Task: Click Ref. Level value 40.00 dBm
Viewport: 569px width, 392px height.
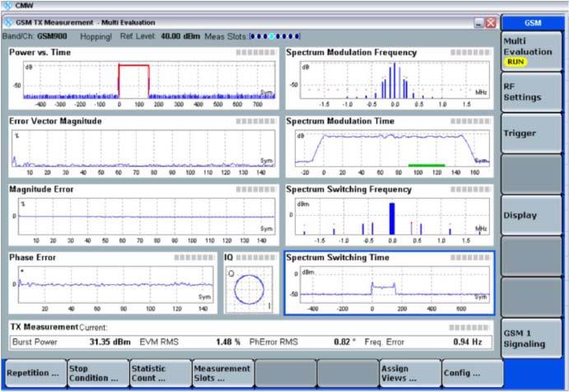Action: (180, 37)
